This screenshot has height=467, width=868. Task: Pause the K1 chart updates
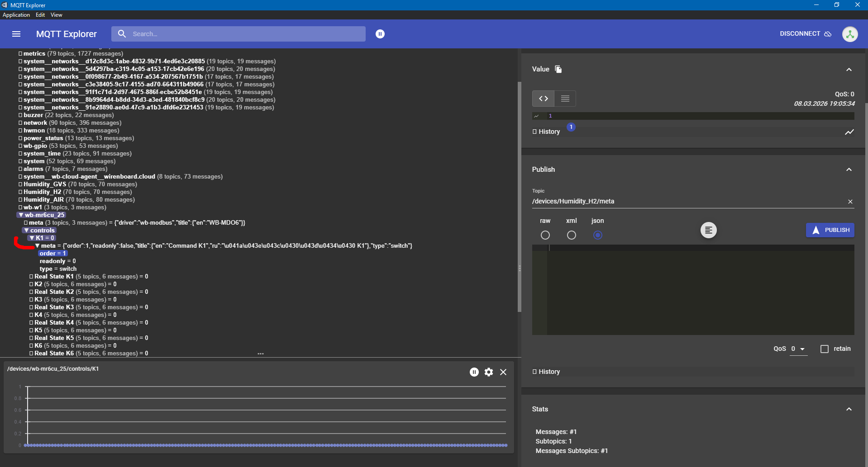coord(474,372)
